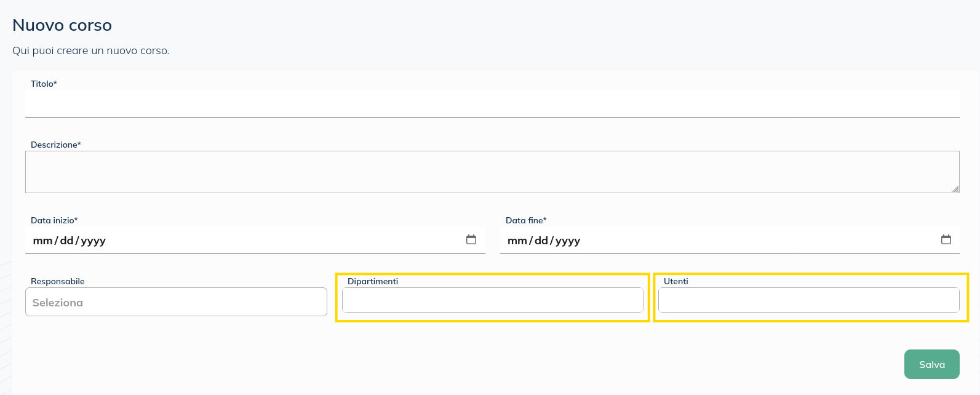980x395 pixels.
Task: Open the Utenti selection box
Action: (808, 300)
